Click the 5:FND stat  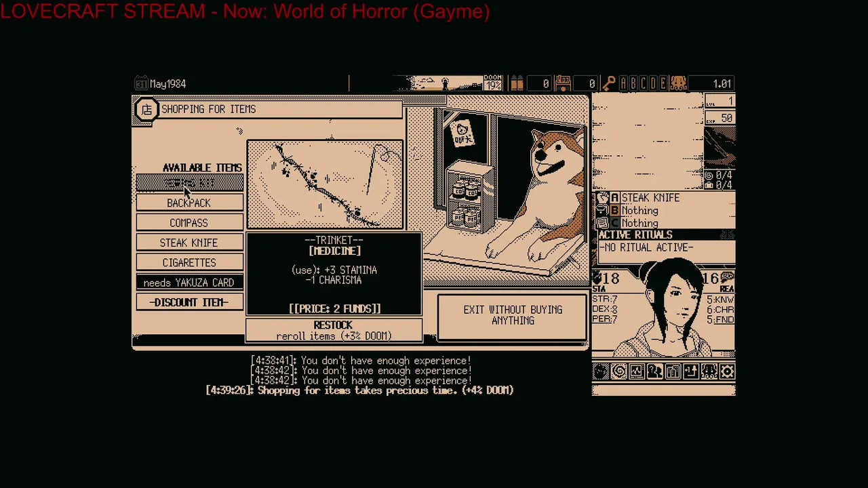point(720,319)
